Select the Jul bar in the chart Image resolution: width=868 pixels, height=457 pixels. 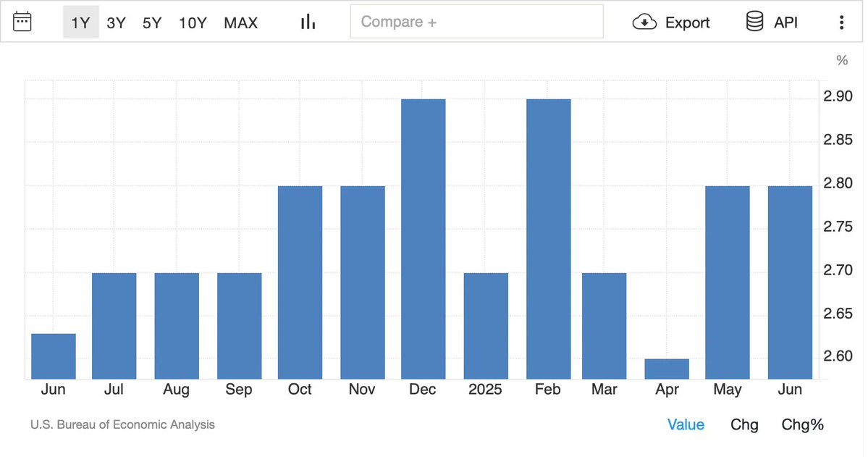[114, 326]
